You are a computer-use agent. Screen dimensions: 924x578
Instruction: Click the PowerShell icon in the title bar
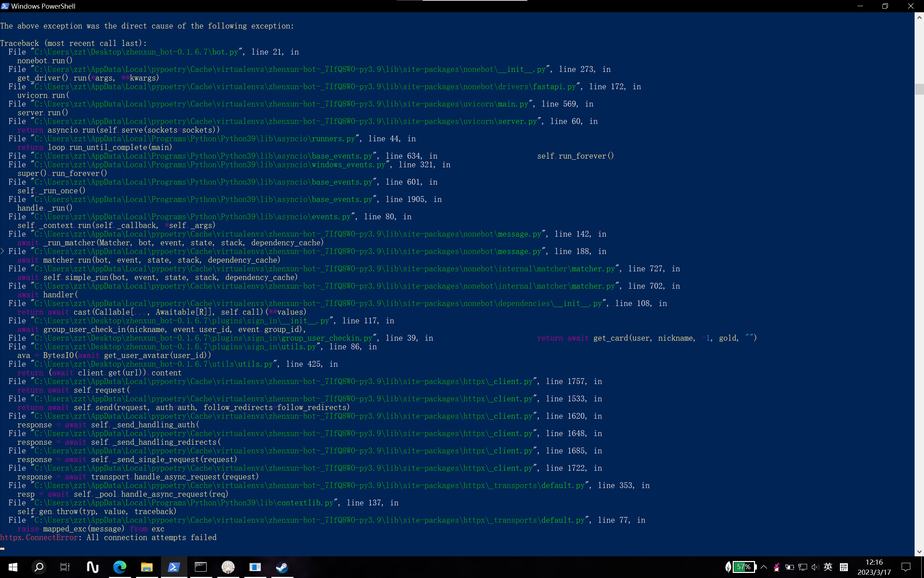pos(5,6)
